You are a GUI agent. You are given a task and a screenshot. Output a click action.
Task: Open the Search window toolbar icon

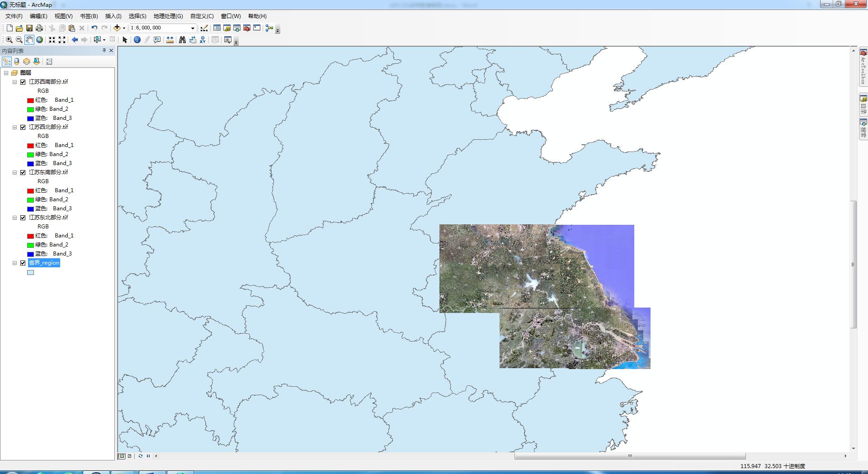237,28
